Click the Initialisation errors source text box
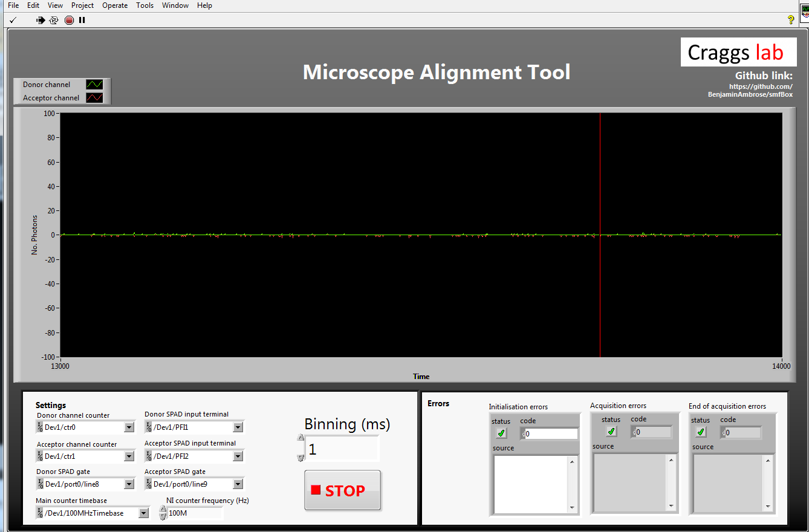This screenshot has width=809, height=532. (530, 484)
